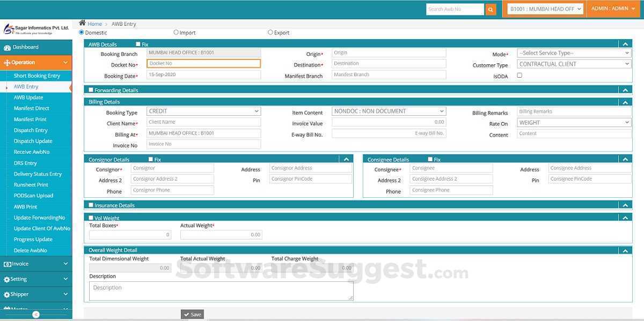This screenshot has height=321, width=644.
Task: Click the Actual Weight input field
Action: pos(221,235)
